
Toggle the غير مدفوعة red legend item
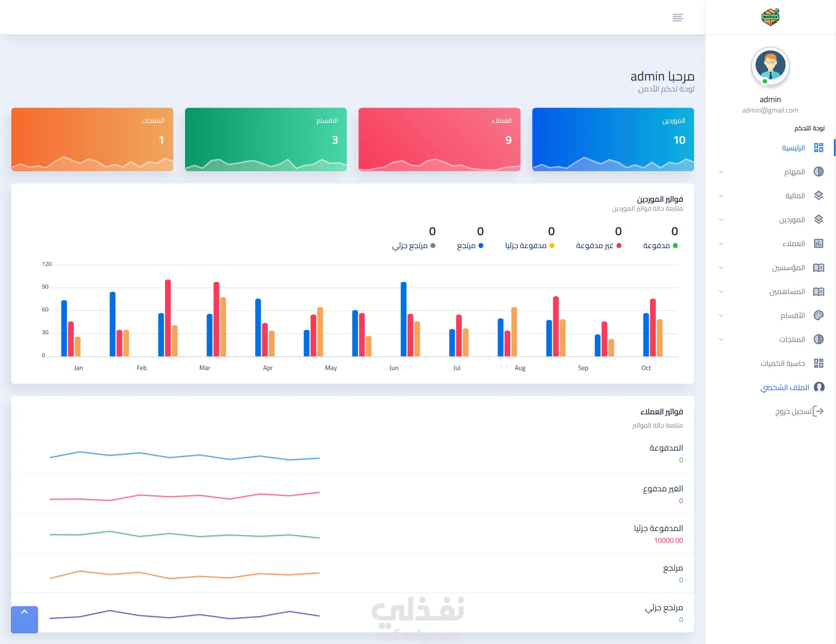598,246
